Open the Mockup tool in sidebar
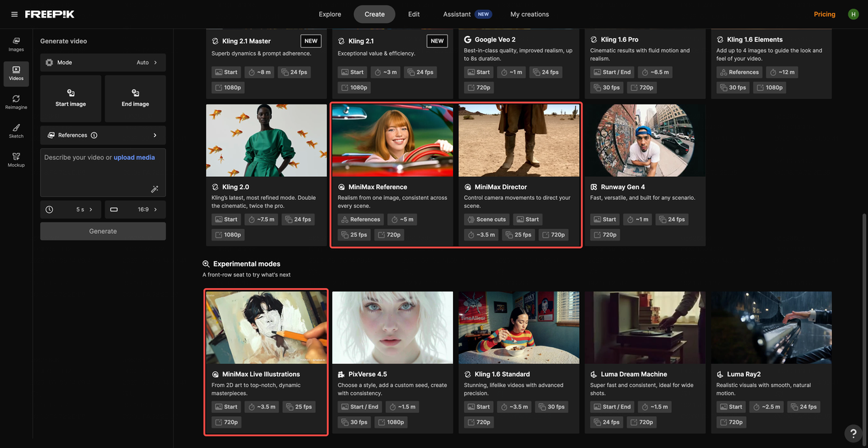 16,160
